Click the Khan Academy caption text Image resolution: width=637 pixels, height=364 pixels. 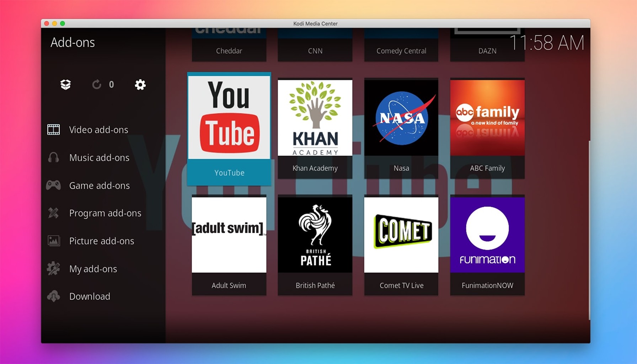[x=315, y=168]
